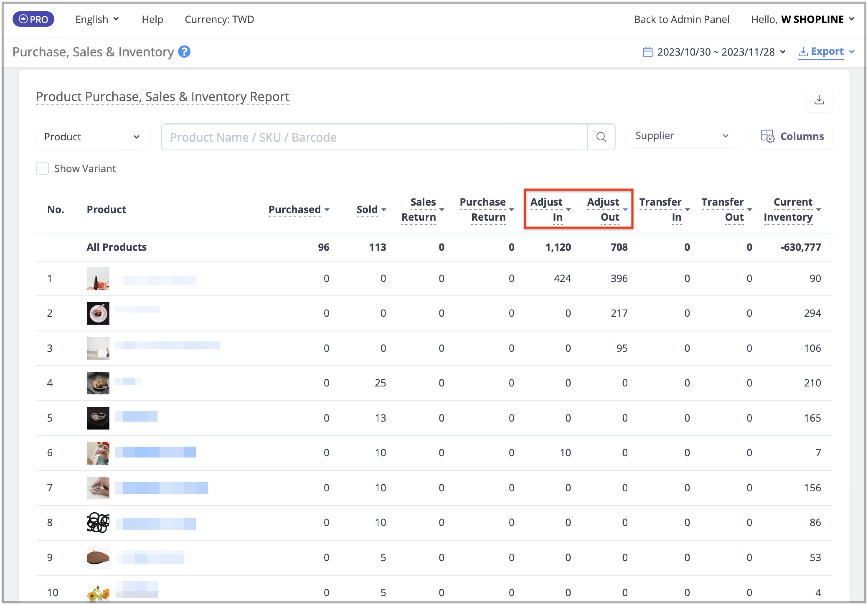Click Currency: TWD in top bar
Viewport: 868px width, 605px height.
219,19
